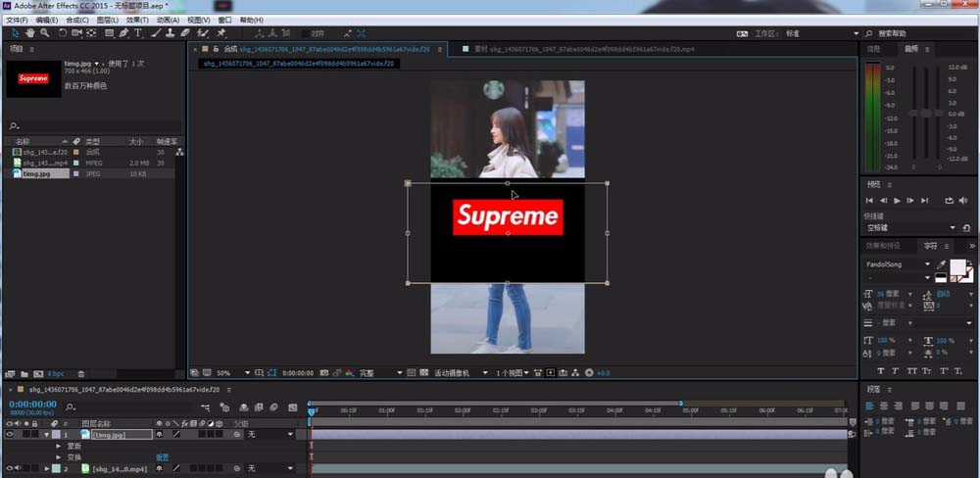Select the Zoom magnifier tool
The width and height of the screenshot is (980, 478).
[44, 33]
